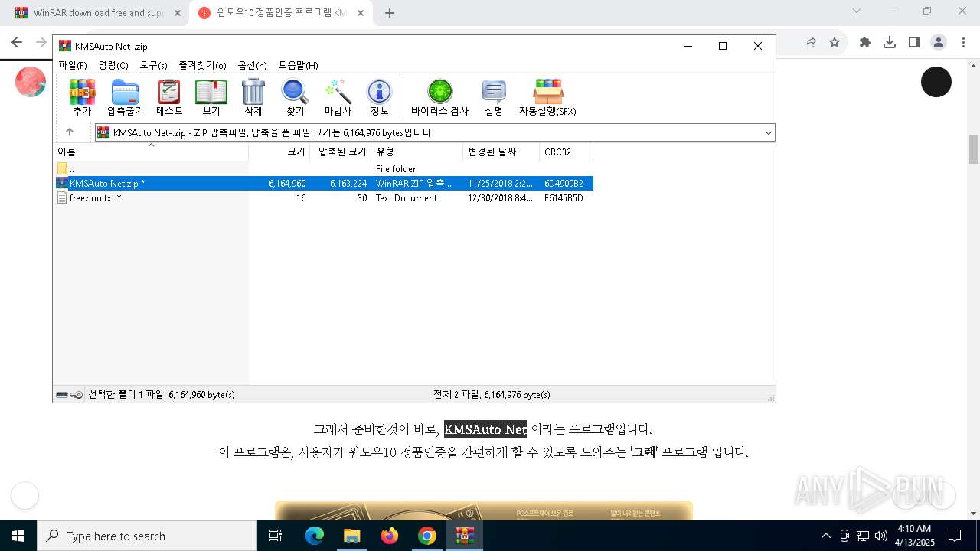Click the volume icon in system tray
The width and height of the screenshot is (980, 551).
point(881,536)
